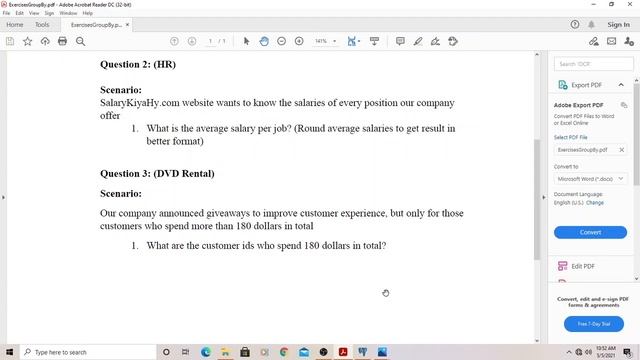The width and height of the screenshot is (640, 360).
Task: Open Microsoft Edge from the taskbar
Action: 205,352
